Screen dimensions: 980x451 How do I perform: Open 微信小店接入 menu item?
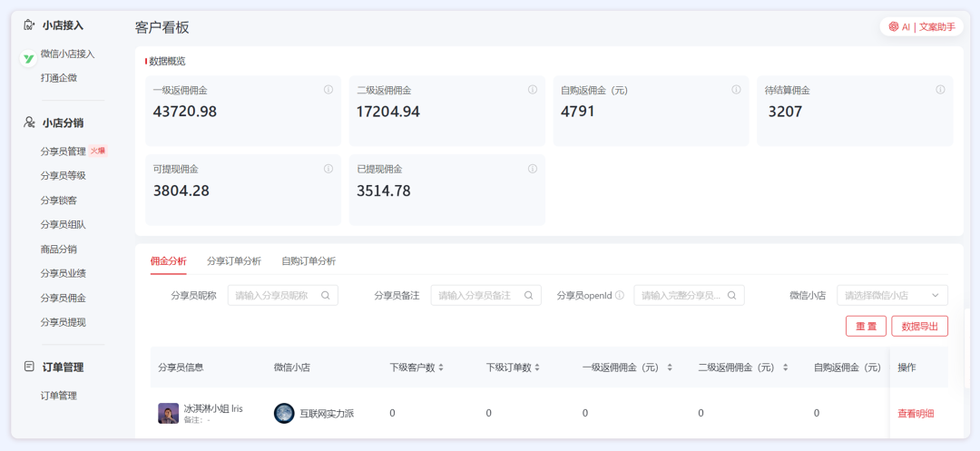coord(67,54)
